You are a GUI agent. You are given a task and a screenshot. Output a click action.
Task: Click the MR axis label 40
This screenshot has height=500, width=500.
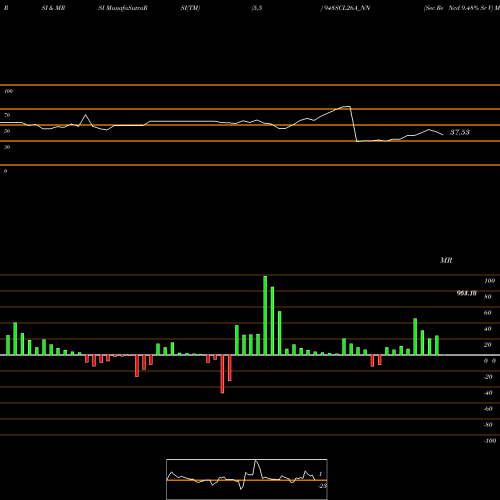(488, 329)
